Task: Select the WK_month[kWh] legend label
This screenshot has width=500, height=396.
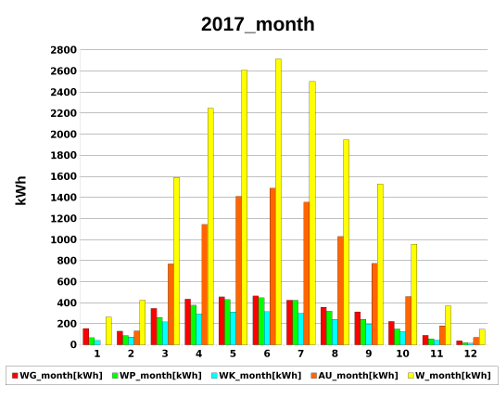Action: pyautogui.click(x=260, y=376)
